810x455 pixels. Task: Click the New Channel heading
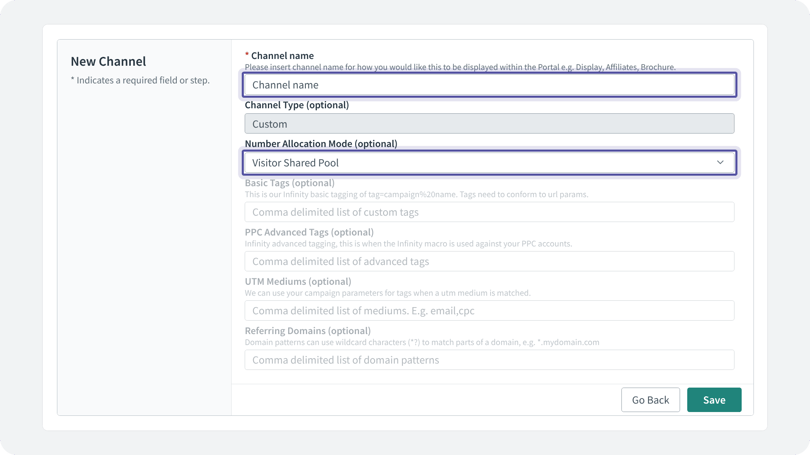[108, 61]
